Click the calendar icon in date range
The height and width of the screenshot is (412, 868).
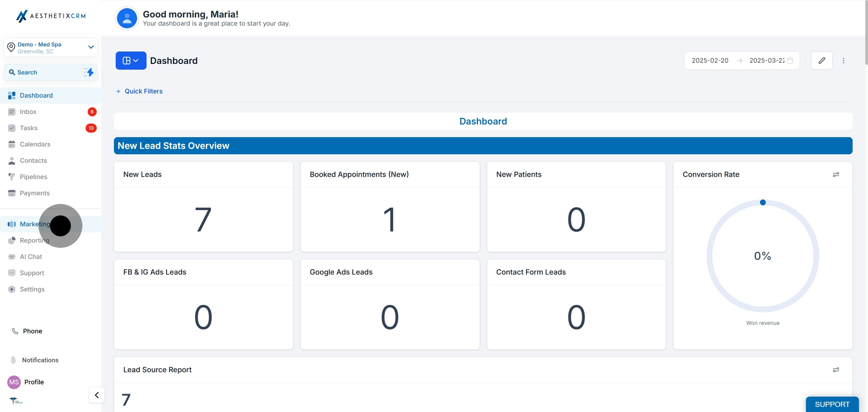tap(790, 61)
